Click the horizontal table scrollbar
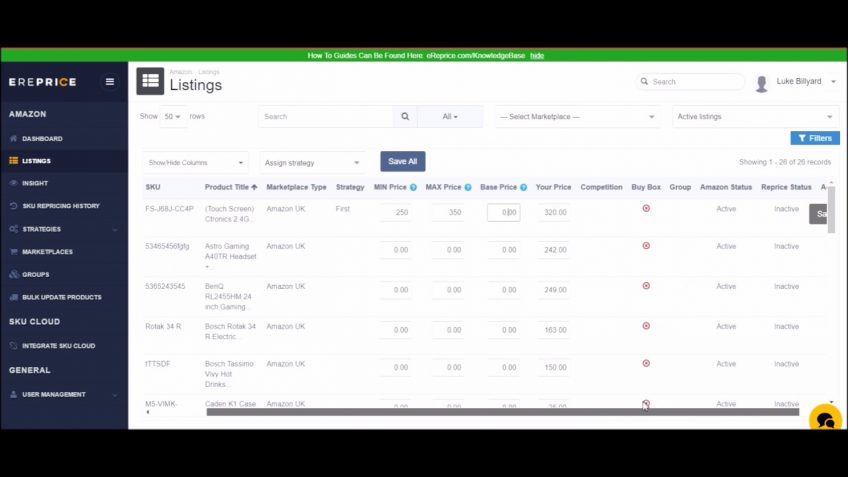848x477 pixels. 502,412
